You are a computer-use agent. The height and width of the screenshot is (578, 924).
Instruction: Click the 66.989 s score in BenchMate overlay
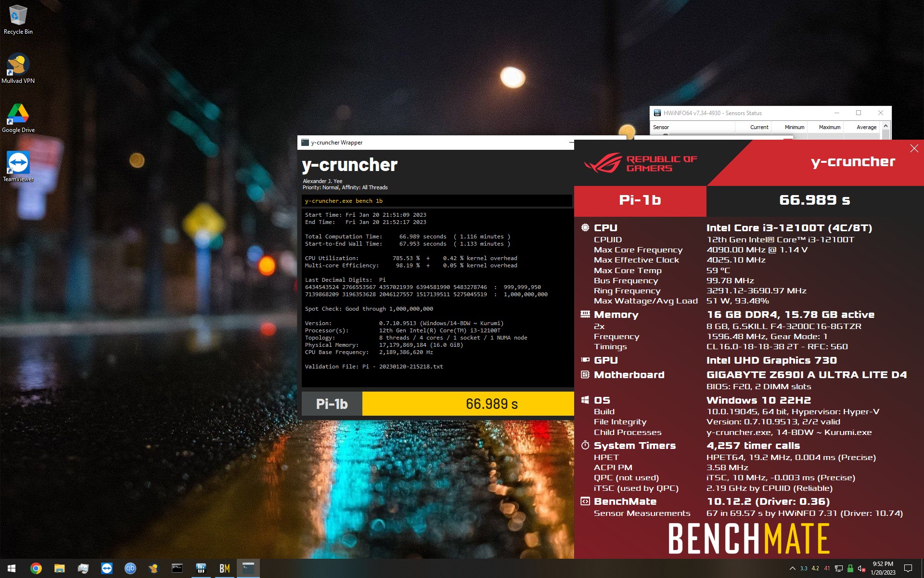814,200
